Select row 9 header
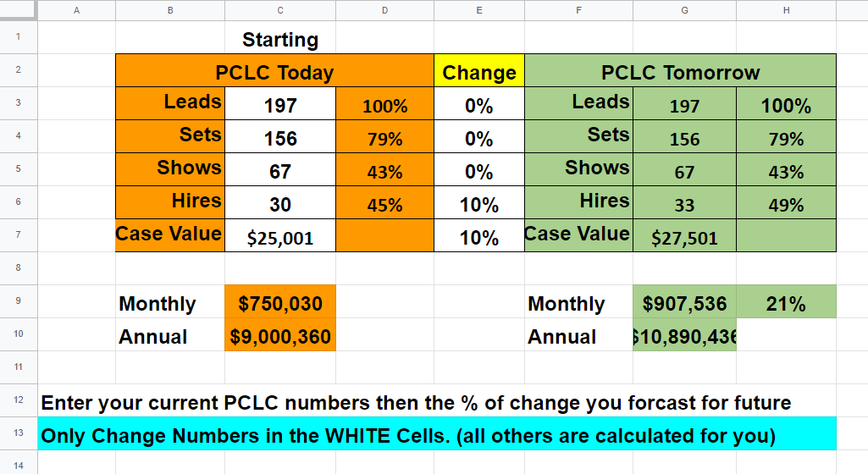The width and height of the screenshot is (868, 474). tap(19, 301)
